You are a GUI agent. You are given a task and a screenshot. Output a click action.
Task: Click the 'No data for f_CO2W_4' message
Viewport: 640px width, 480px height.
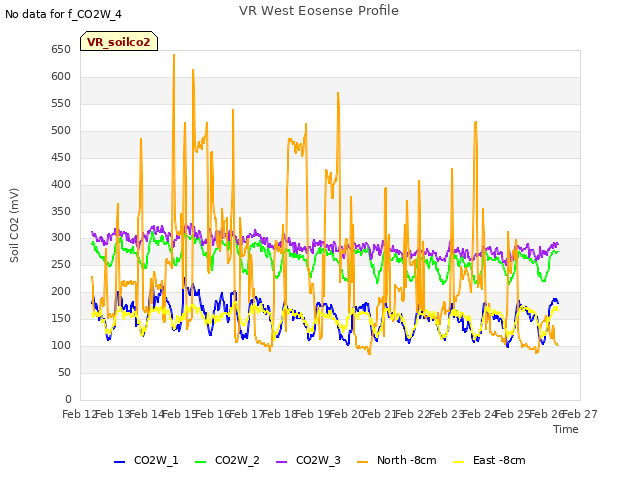click(x=63, y=14)
